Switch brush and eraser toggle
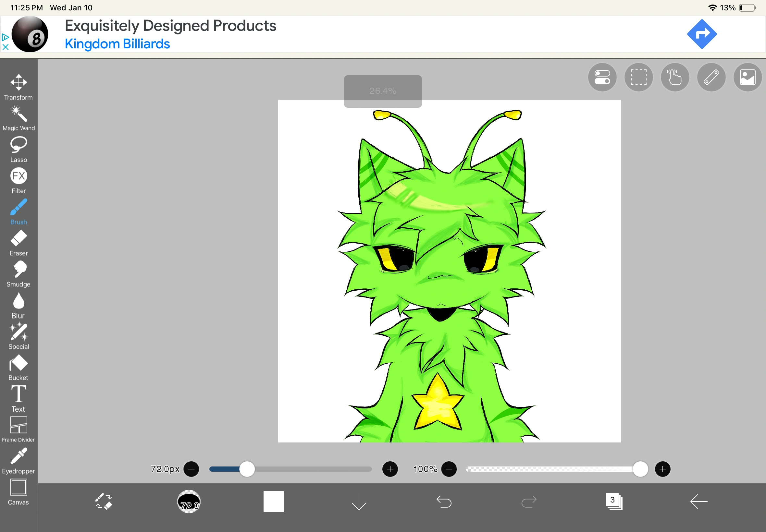The width and height of the screenshot is (766, 532). (104, 501)
